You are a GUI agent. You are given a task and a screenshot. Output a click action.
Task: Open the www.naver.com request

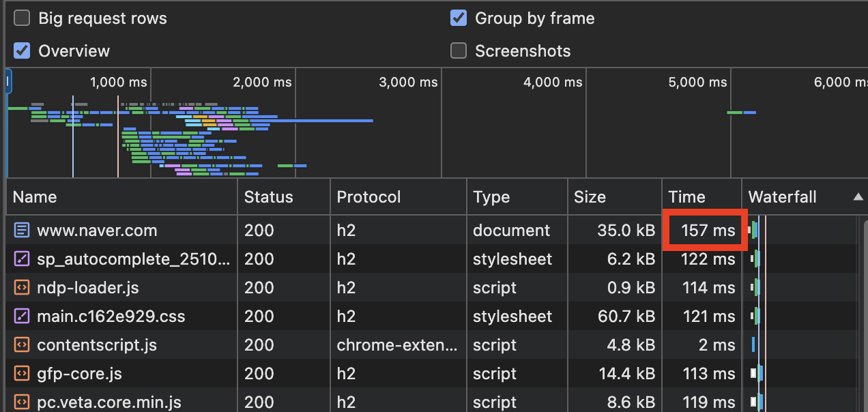[x=97, y=231]
